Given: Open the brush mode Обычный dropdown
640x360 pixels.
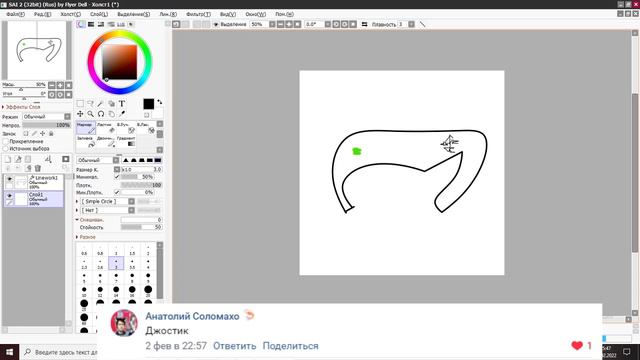Looking at the screenshot, I should click(x=98, y=160).
